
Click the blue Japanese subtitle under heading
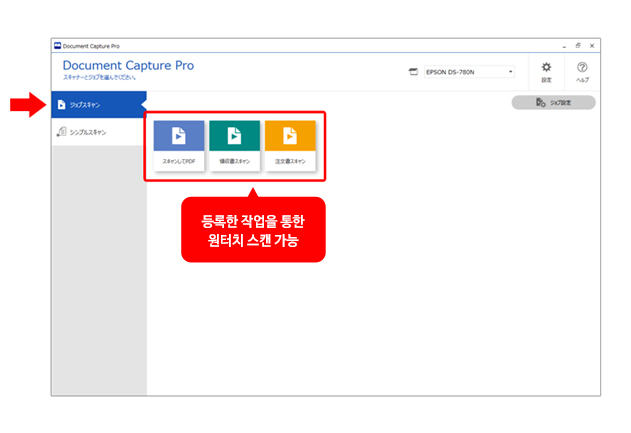point(99,77)
